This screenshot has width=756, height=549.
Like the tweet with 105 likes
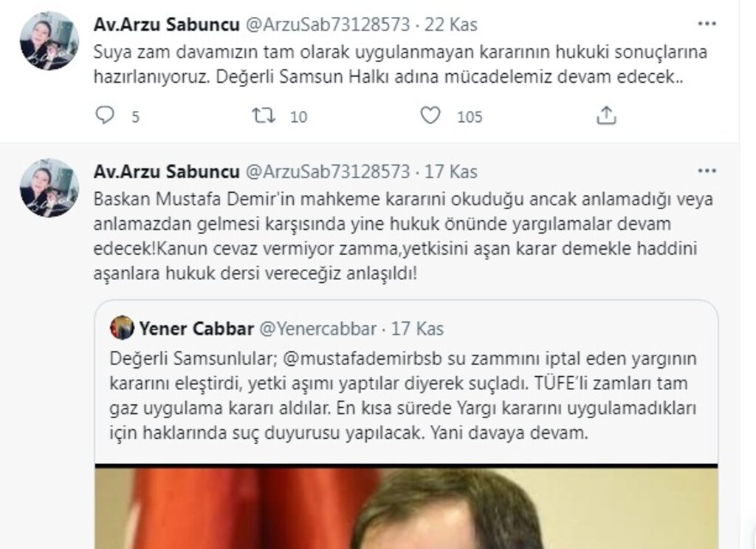click(430, 115)
